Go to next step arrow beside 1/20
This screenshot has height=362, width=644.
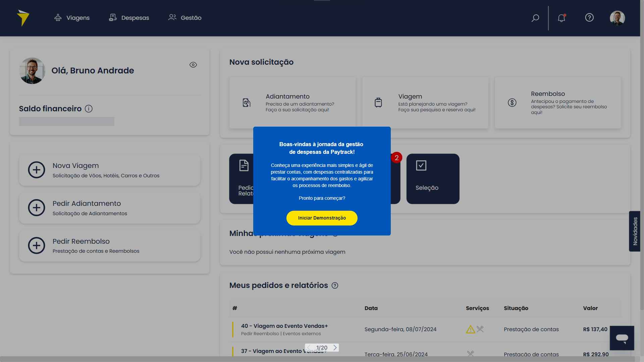tap(335, 348)
